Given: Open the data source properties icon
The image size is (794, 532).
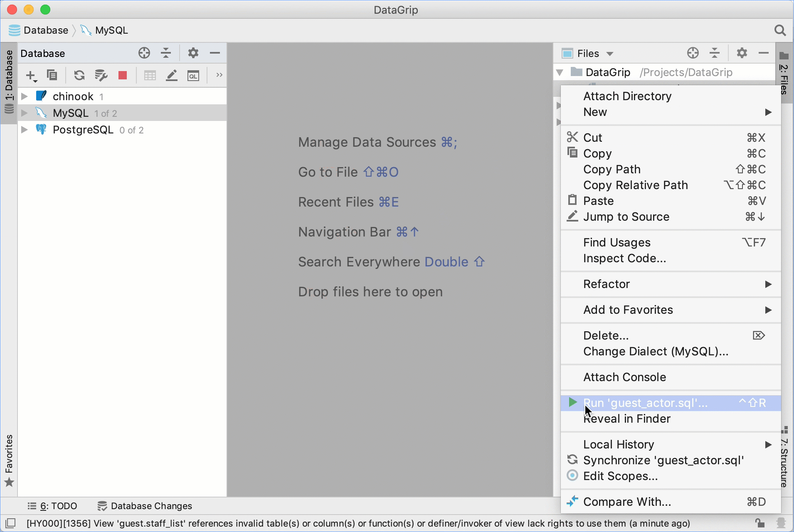Looking at the screenshot, I should click(101, 75).
